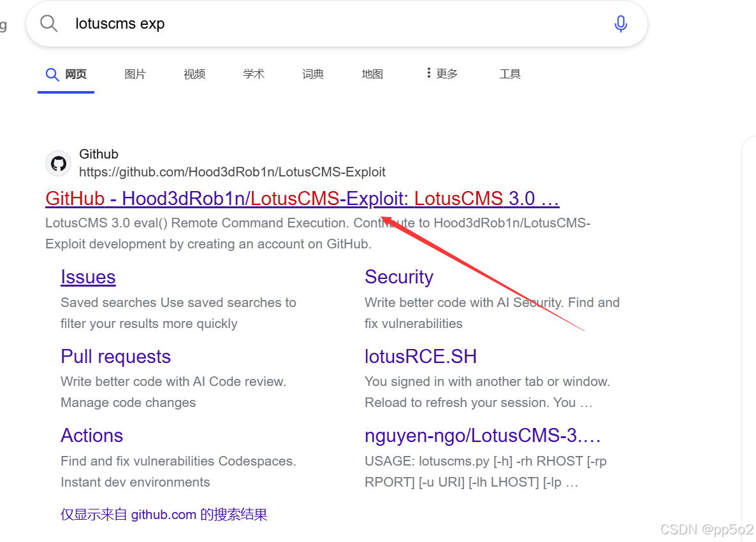Select the 网页 tab

66,74
